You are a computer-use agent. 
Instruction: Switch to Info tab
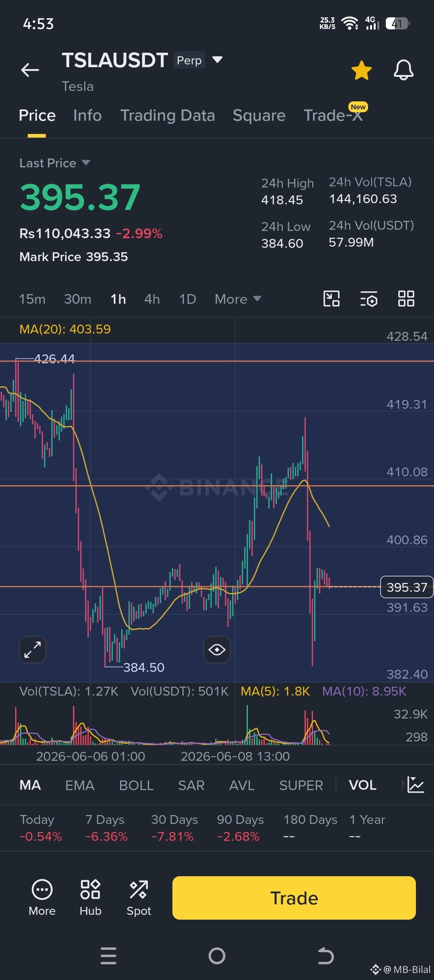(88, 115)
